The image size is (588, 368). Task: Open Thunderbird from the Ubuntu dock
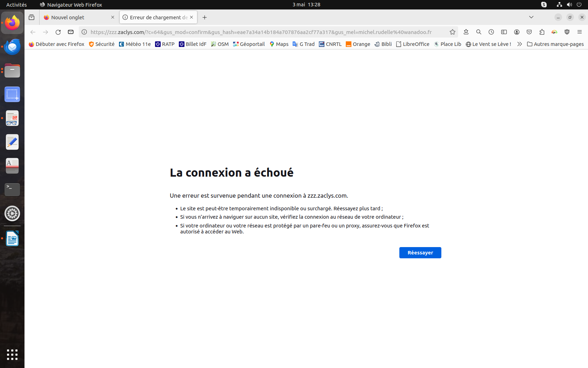pos(12,47)
